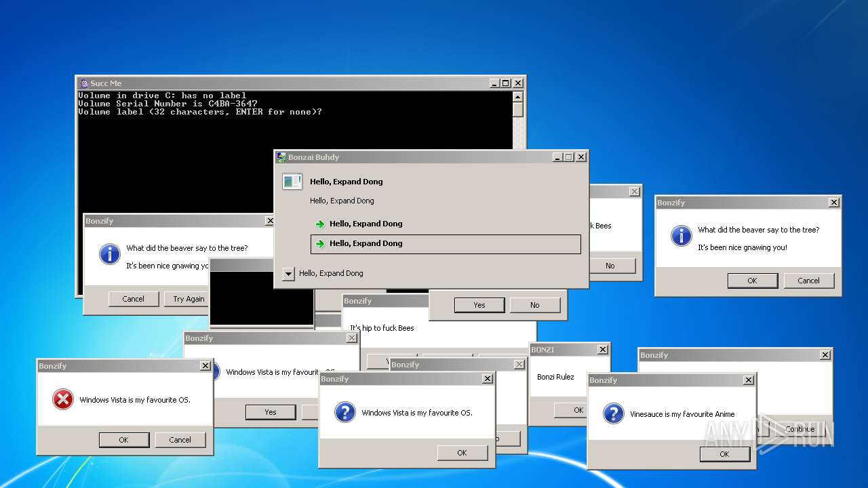Click the info icon in the beaver dialog with OK and Cancel
Viewport: 868px width, 488px height.
click(x=681, y=236)
